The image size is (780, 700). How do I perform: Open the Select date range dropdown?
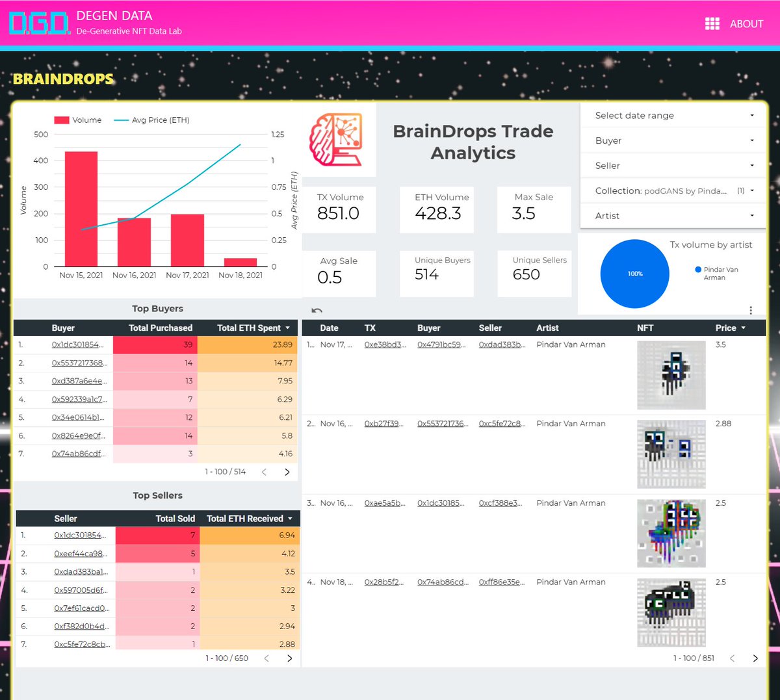click(674, 115)
